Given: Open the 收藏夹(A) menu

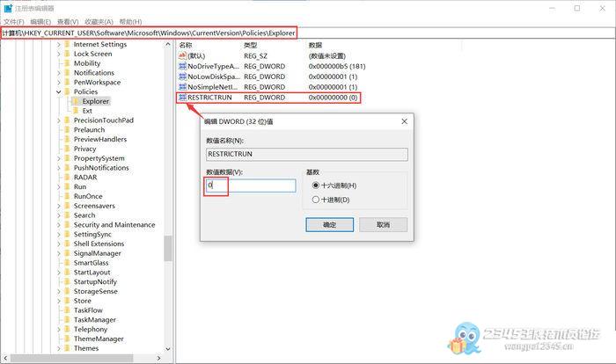Looking at the screenshot, I should click(99, 22).
